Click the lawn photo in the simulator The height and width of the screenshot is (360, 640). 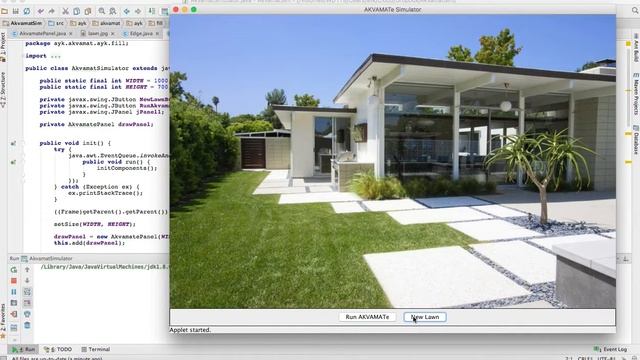393,161
